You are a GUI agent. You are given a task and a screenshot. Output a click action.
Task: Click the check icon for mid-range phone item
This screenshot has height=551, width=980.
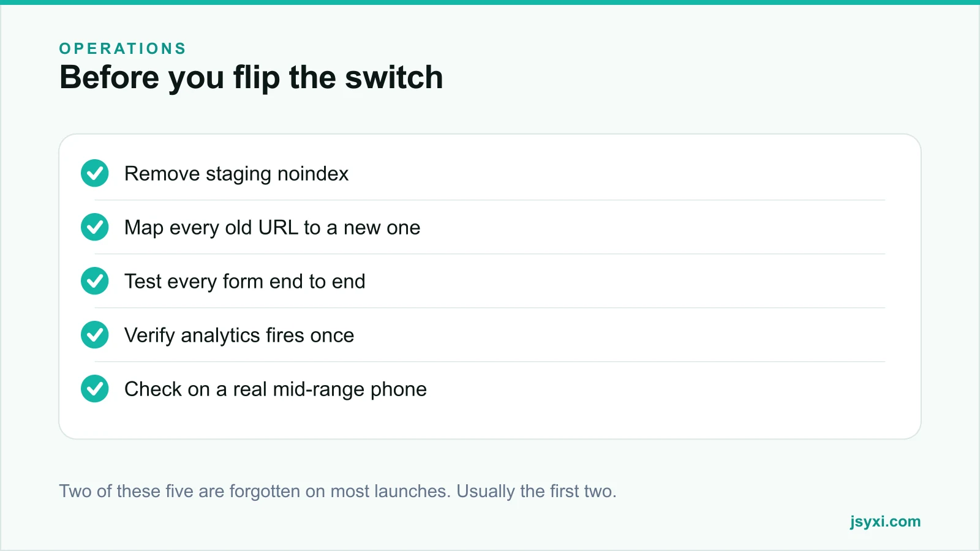tap(95, 389)
